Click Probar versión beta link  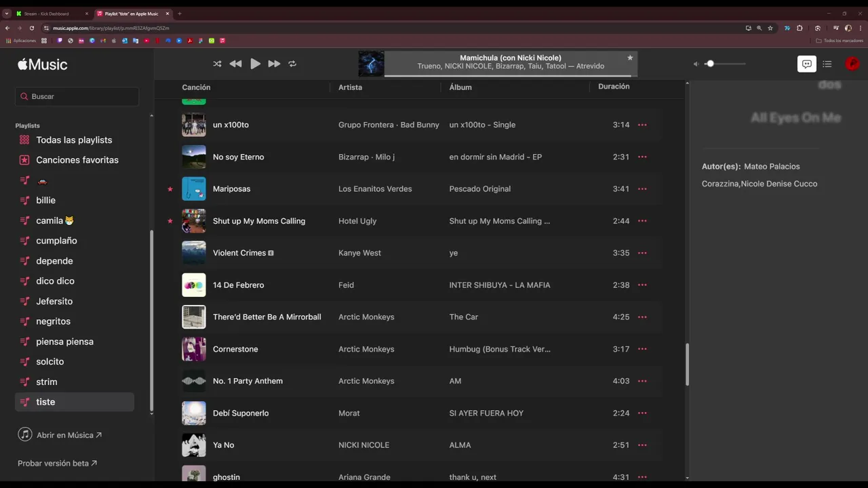click(57, 463)
